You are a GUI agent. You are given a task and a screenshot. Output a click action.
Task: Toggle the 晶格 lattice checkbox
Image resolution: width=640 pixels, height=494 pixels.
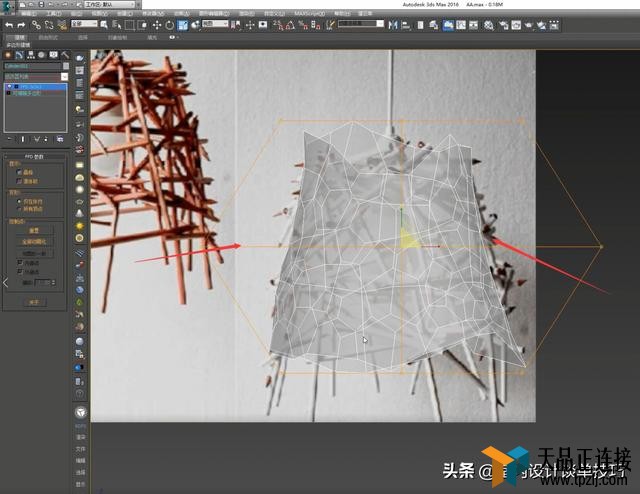point(19,172)
